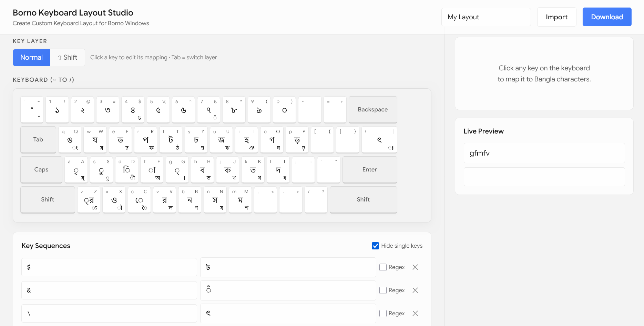644x326 pixels.
Task: Toggle Hide single keys checkbox
Action: coord(375,246)
